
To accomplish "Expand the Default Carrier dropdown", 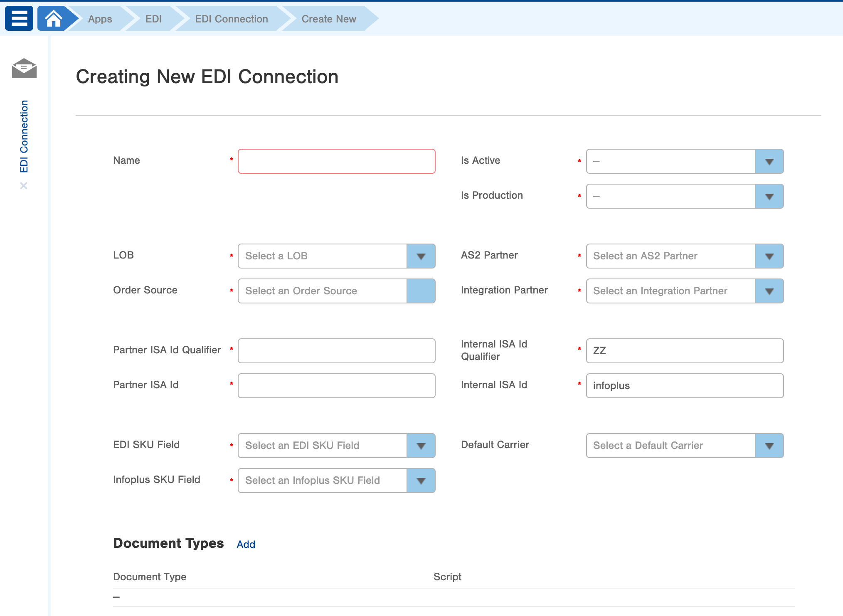I will tap(769, 446).
